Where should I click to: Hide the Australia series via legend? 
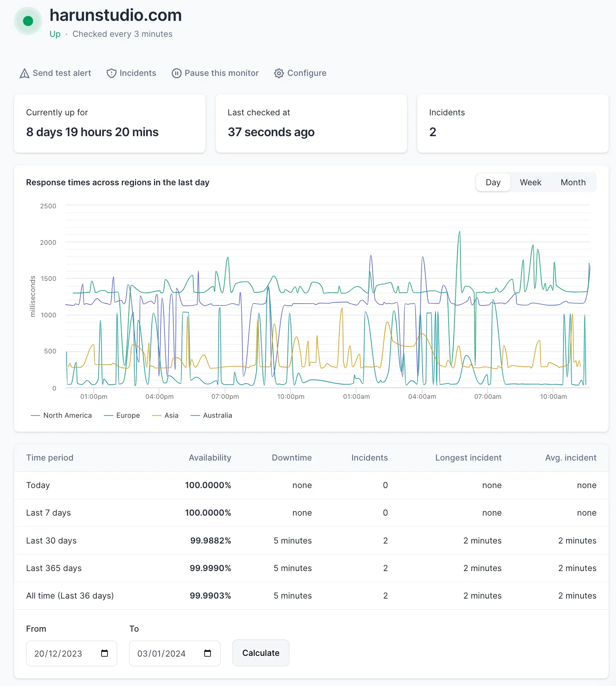(x=211, y=415)
